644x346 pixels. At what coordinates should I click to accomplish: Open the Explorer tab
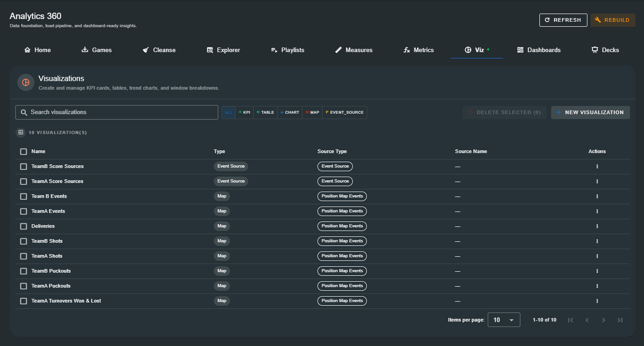[223, 50]
